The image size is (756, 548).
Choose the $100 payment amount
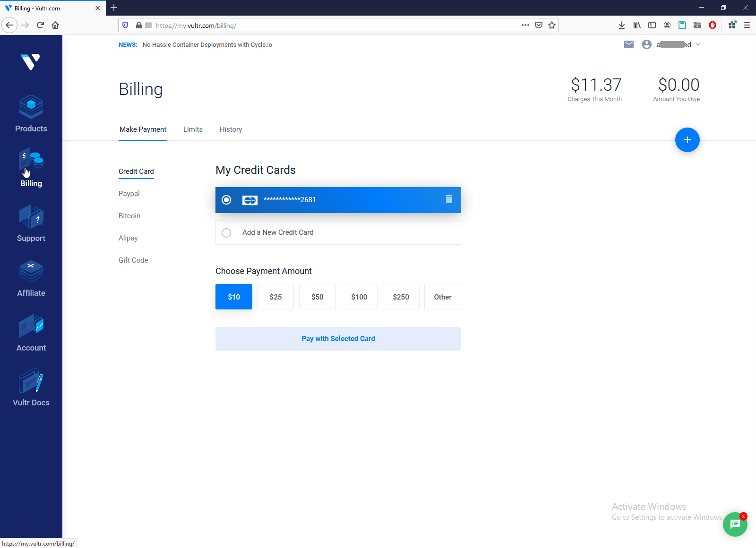pos(359,297)
